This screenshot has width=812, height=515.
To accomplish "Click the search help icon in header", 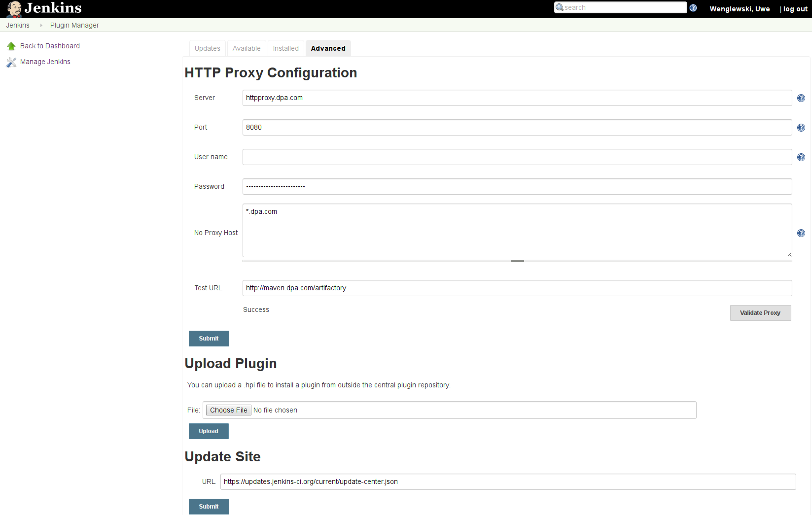I will (x=693, y=8).
